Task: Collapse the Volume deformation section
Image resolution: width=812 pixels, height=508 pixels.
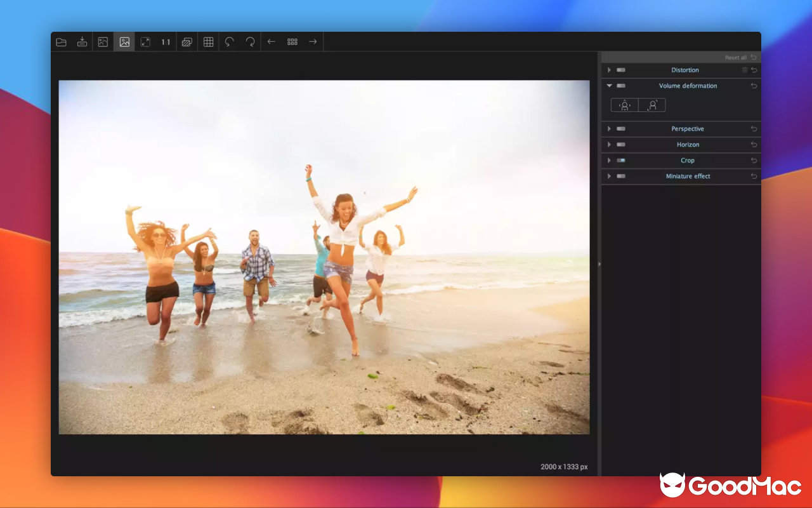Action: coord(609,86)
